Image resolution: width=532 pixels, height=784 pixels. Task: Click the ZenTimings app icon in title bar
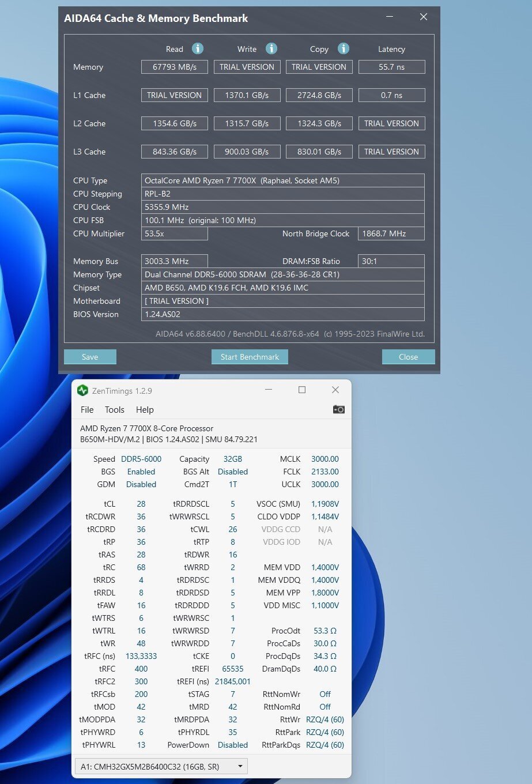pos(83,390)
